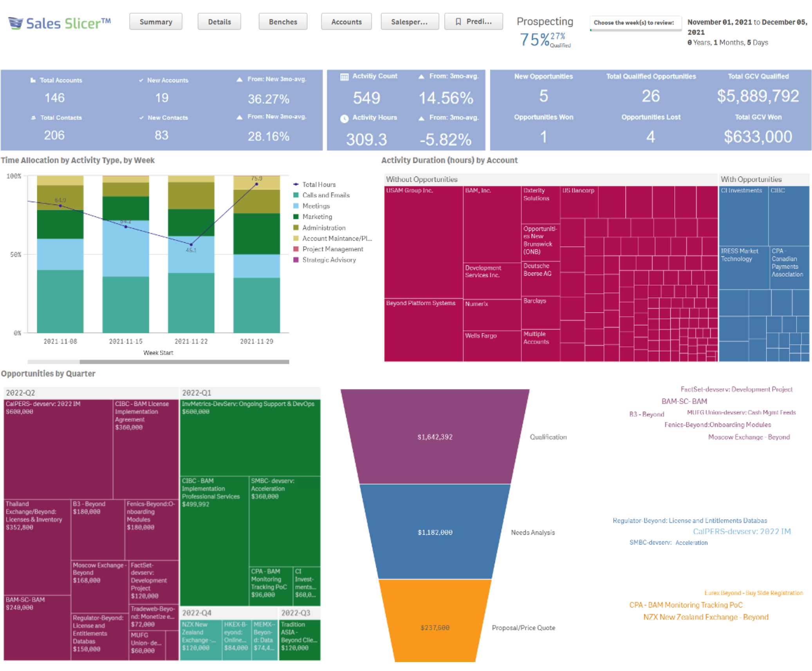The image size is (812, 671).
Task: Click the Qualification funnel stage $1,642,392
Action: pyautogui.click(x=435, y=437)
